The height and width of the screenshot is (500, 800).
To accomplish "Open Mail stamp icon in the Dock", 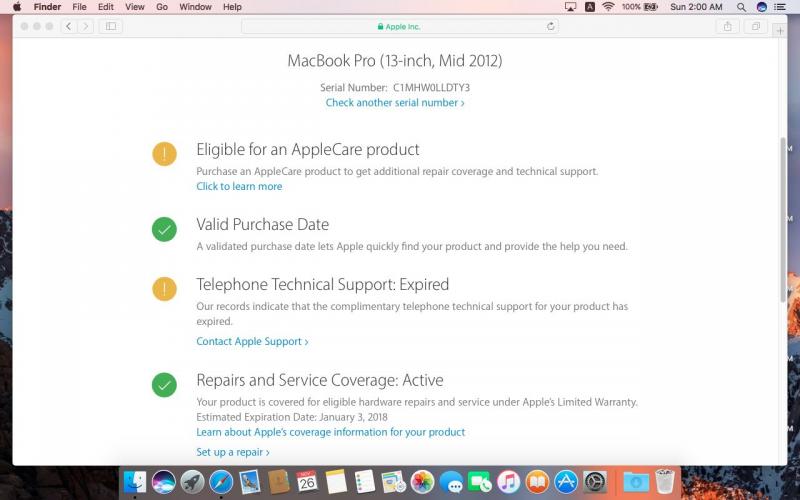I will (x=249, y=482).
